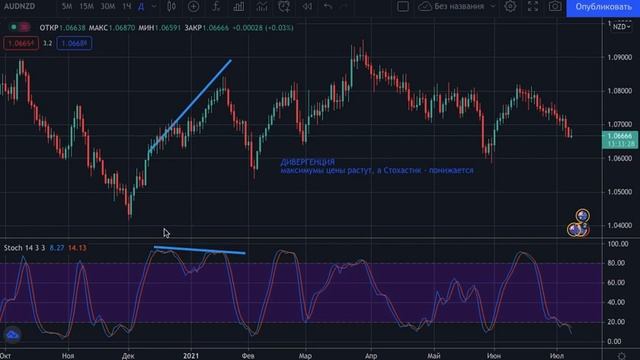Click the 1.09000 price scale label
Screen dimensions: 640x360
coord(620,57)
